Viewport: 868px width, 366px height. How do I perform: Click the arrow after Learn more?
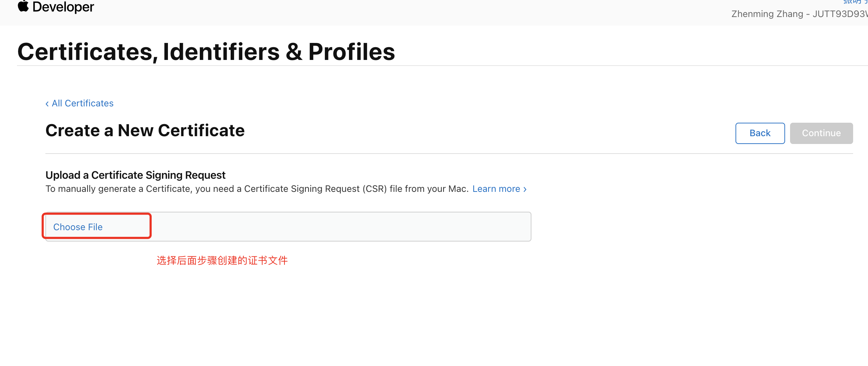[525, 189]
